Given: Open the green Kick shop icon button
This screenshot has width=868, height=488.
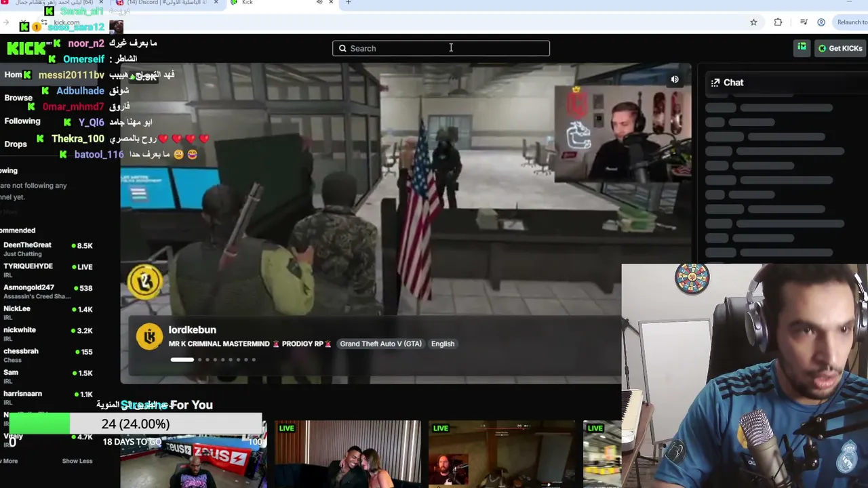Looking at the screenshot, I should pyautogui.click(x=802, y=47).
